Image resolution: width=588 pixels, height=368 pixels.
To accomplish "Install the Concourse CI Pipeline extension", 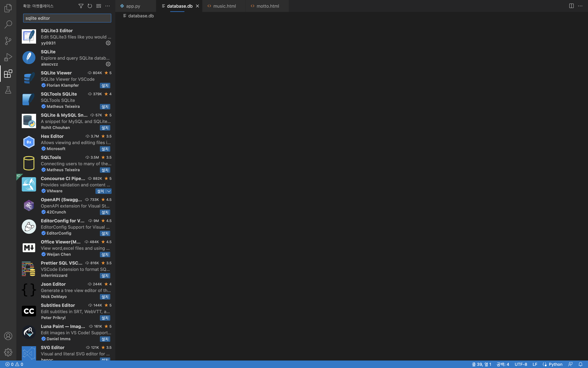I will click(x=100, y=191).
